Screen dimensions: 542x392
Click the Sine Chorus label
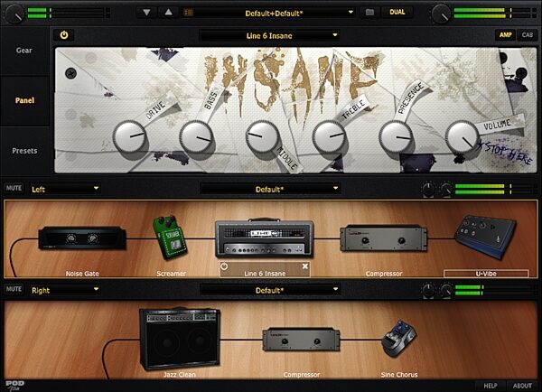(x=399, y=374)
